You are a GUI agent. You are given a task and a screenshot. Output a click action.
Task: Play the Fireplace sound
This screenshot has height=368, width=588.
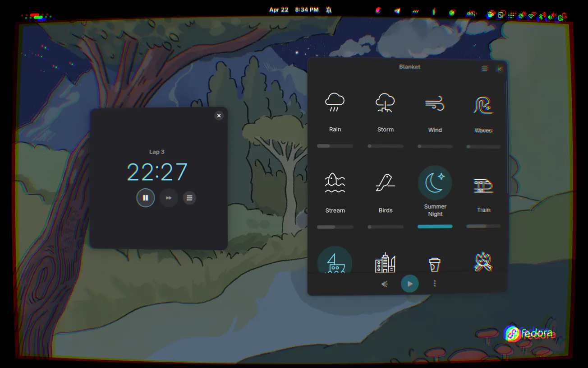(x=483, y=261)
